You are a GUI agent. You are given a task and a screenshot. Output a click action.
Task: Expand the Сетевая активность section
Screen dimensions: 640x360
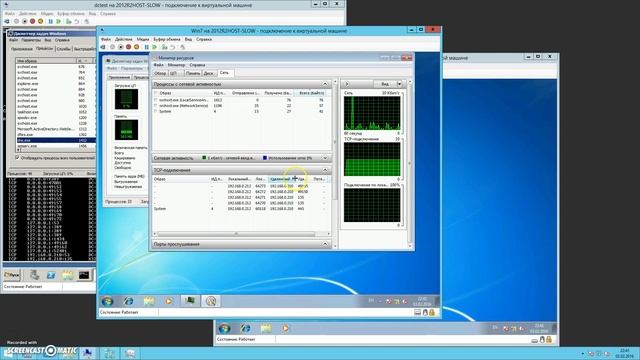[x=325, y=158]
